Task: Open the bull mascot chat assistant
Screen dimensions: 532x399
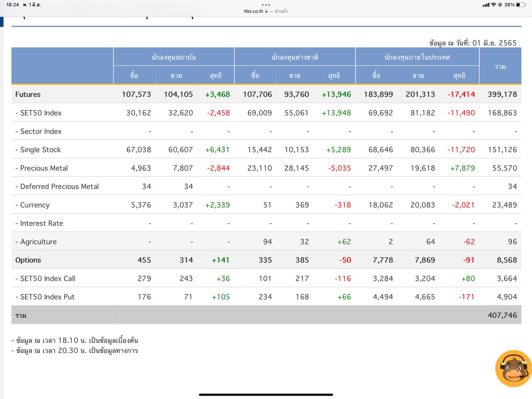Action: 513,368
